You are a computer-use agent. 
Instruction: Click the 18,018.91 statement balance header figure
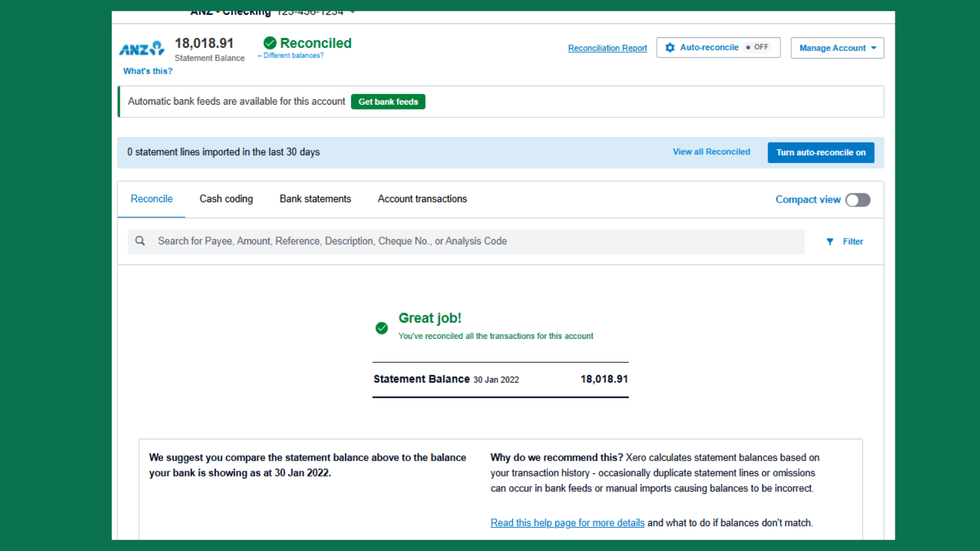[204, 43]
